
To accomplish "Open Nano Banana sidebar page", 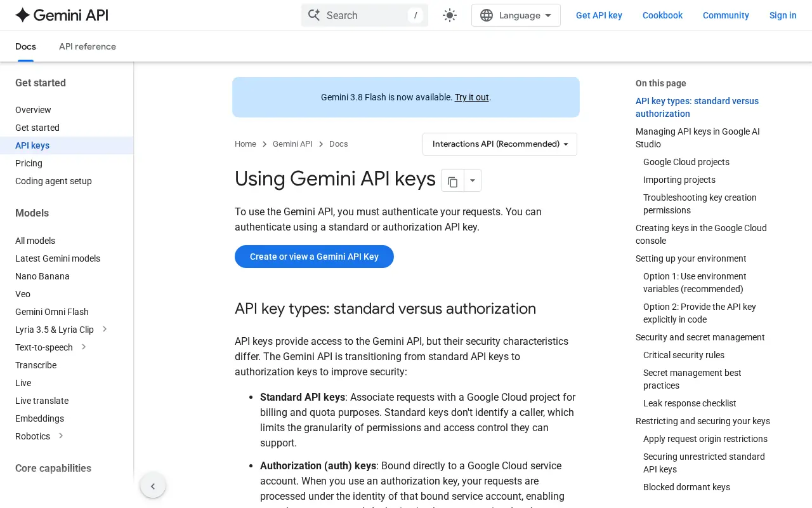I will click(x=43, y=276).
